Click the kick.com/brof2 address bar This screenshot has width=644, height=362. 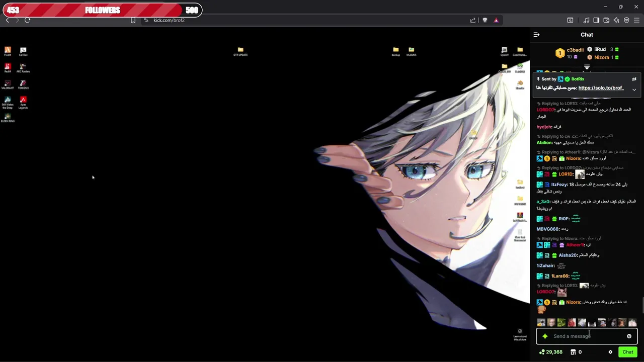click(169, 20)
